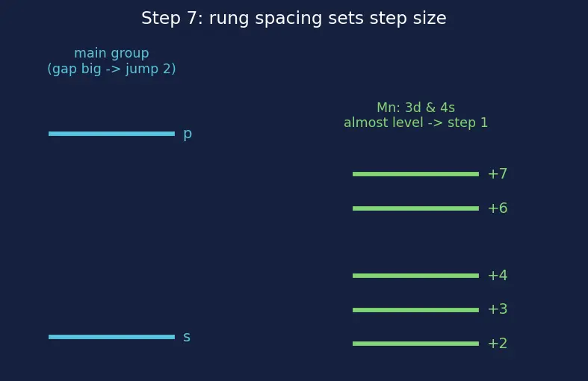Click the +7 oxidation state label
Viewport: 588px width, 381px height.
coord(498,173)
